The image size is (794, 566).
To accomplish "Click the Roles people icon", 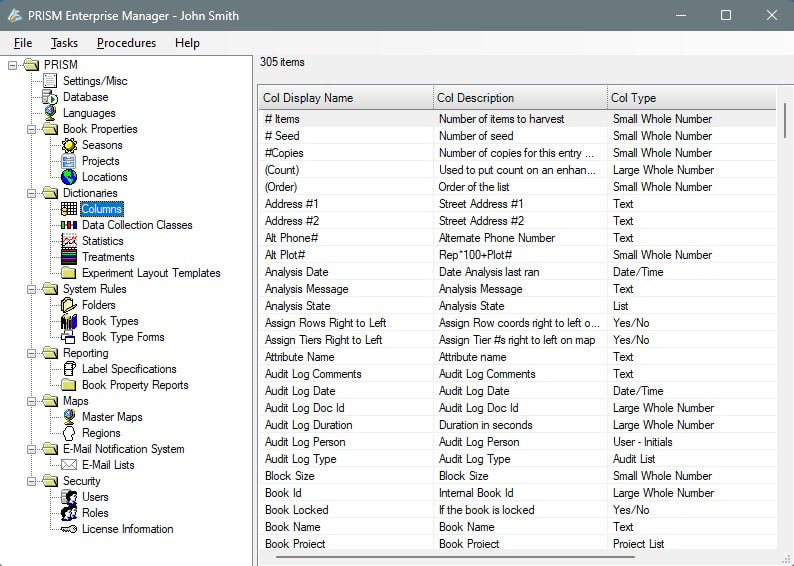I will click(69, 513).
